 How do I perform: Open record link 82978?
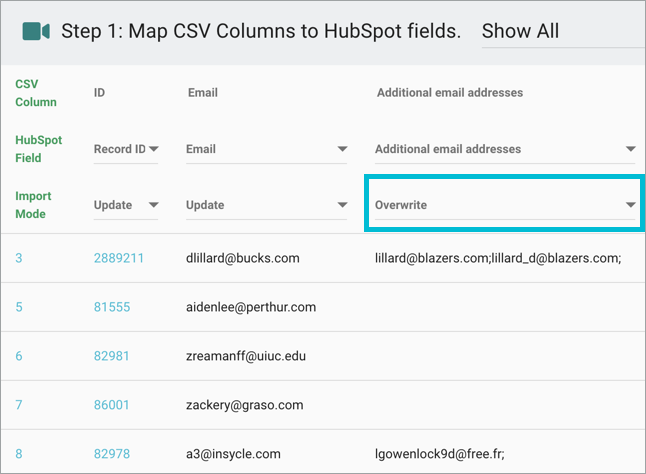112,454
